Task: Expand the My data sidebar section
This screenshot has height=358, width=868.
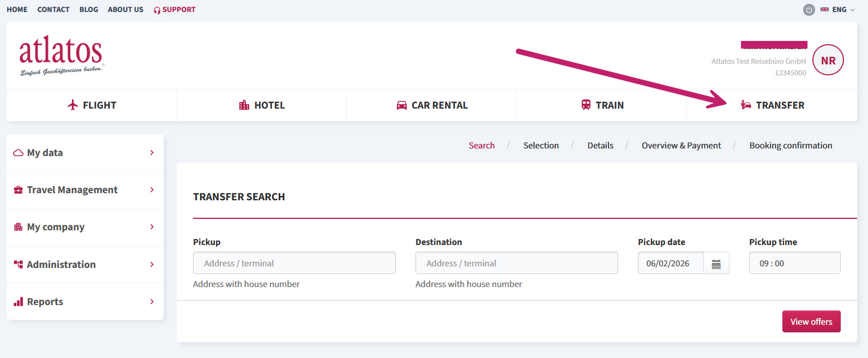Action: click(85, 153)
